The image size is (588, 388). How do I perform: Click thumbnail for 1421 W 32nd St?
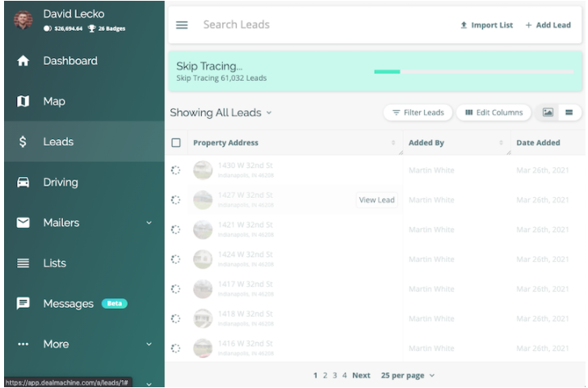coord(203,230)
